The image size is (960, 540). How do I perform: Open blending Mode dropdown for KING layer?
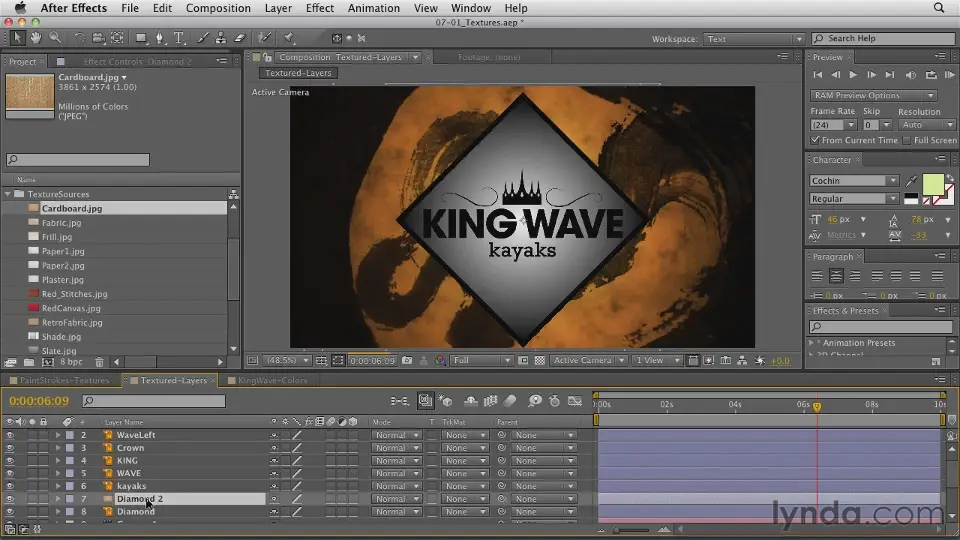click(x=395, y=461)
